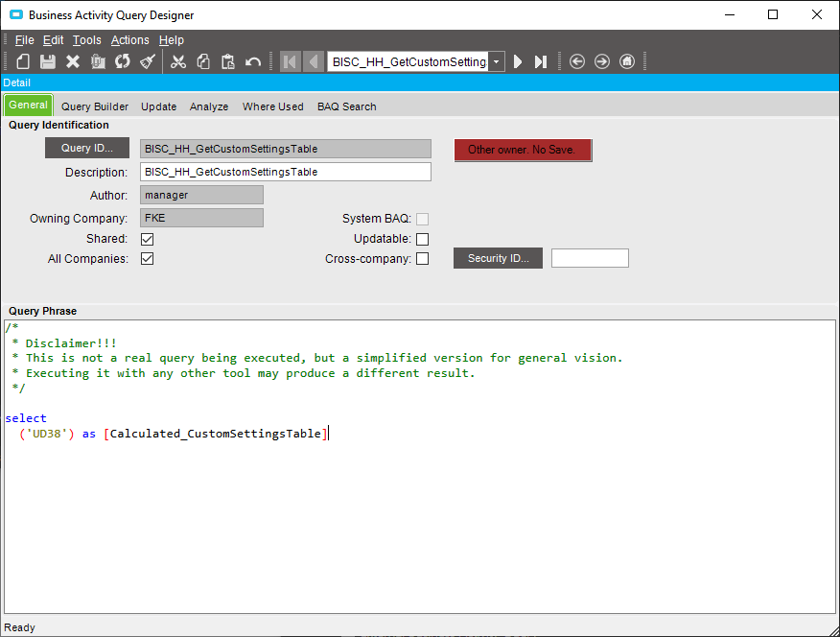Viewport: 840px width, 637px height.
Task: Click the Copy Query (duplicate) toolbar icon
Action: (x=98, y=61)
